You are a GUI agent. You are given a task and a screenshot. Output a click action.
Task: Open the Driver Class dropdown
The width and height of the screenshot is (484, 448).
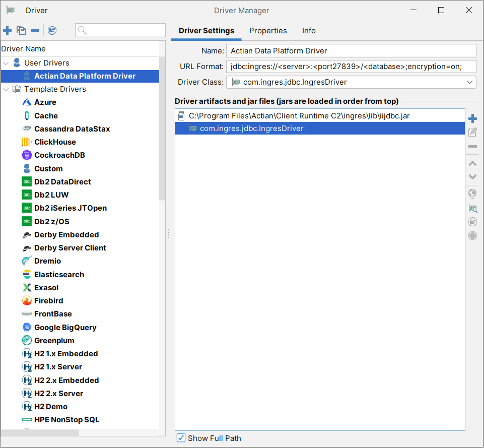click(469, 82)
